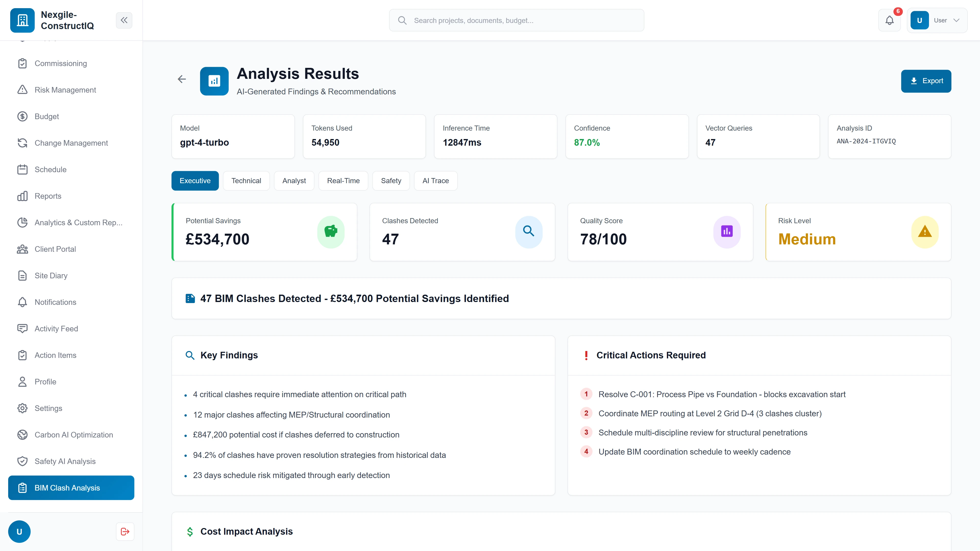The image size is (980, 551).
Task: Click the Nexgile-ConstructIQ logo icon
Action: pos(22,20)
